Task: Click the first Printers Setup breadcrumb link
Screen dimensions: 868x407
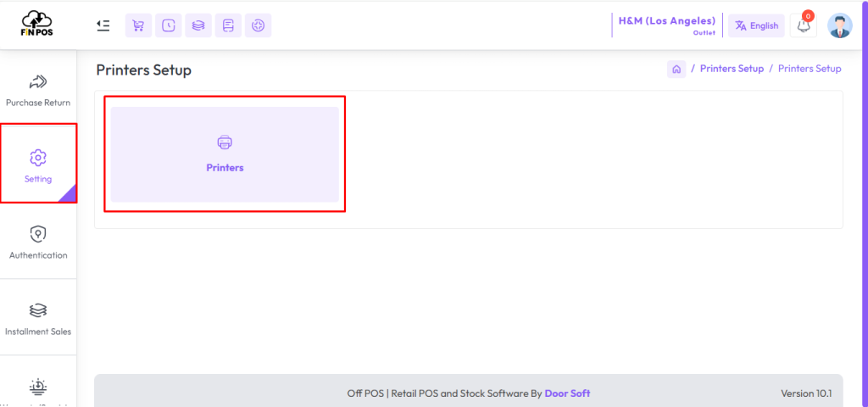Action: 732,69
